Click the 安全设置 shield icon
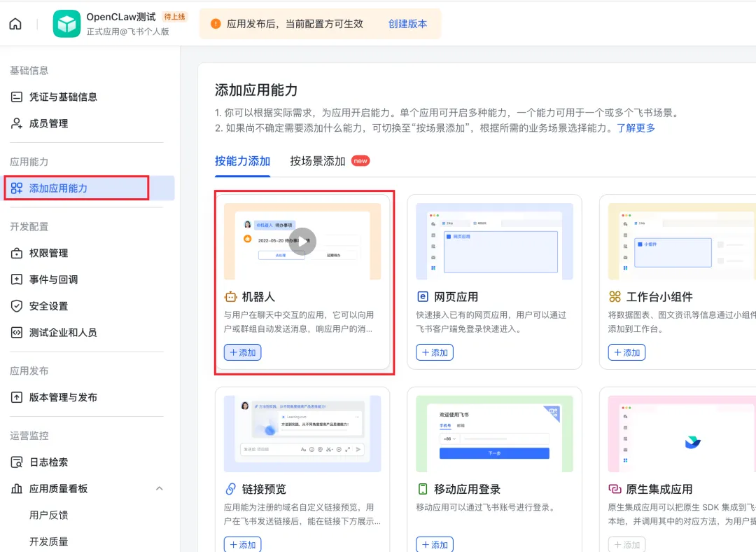 tap(16, 306)
